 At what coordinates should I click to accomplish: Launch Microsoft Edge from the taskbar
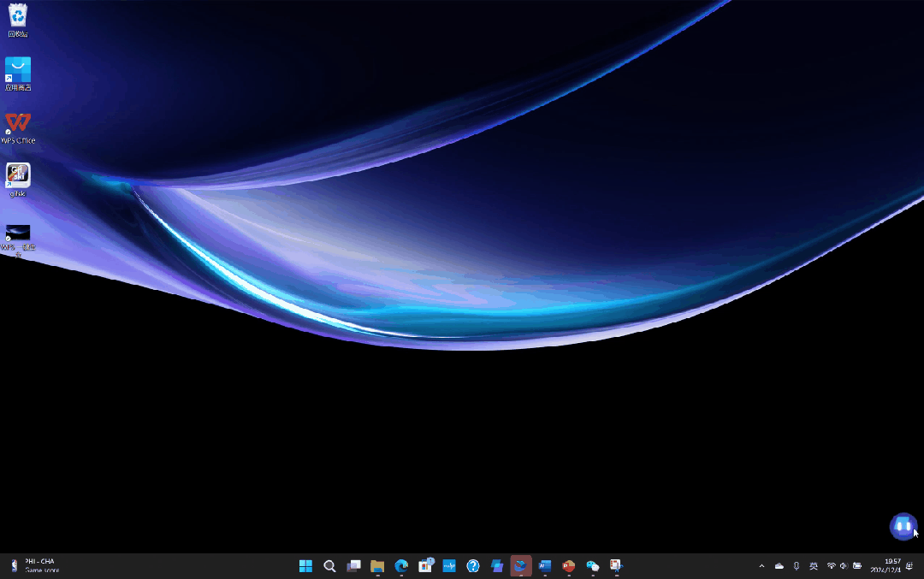401,566
